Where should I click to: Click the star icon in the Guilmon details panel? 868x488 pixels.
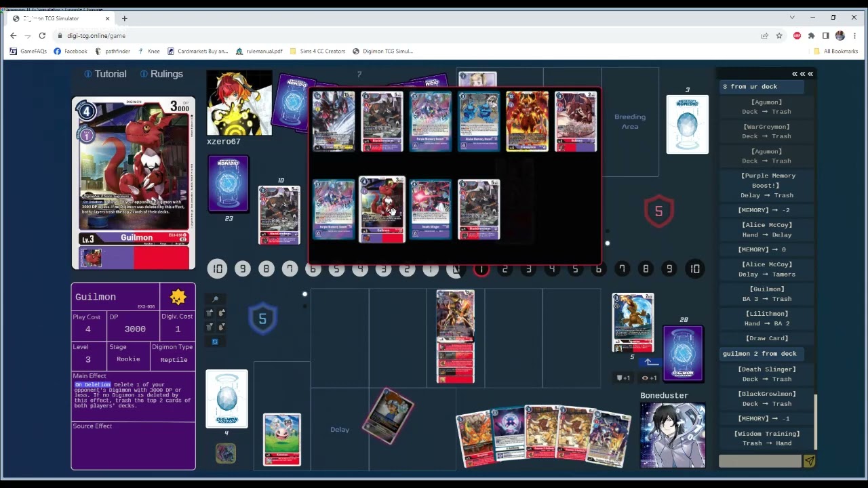(178, 297)
